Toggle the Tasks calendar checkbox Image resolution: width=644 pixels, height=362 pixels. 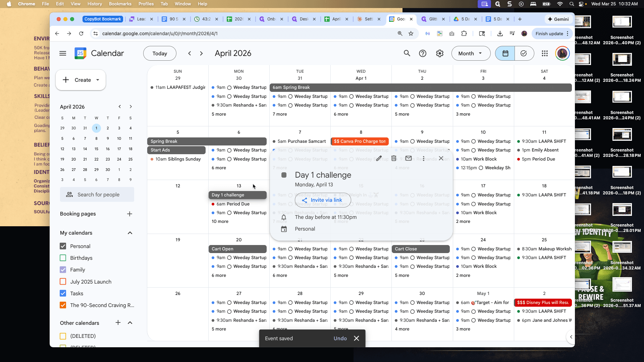coord(63,293)
